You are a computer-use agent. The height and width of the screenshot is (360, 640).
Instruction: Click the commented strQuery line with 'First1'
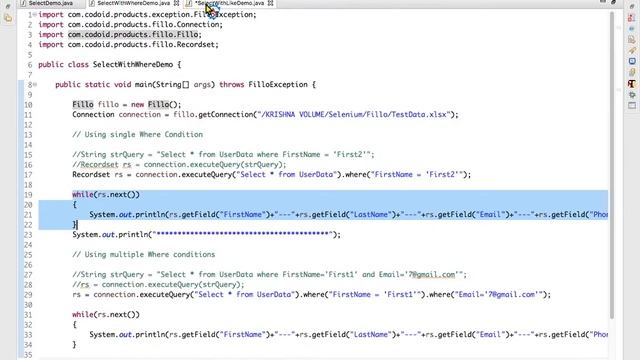[x=269, y=275]
